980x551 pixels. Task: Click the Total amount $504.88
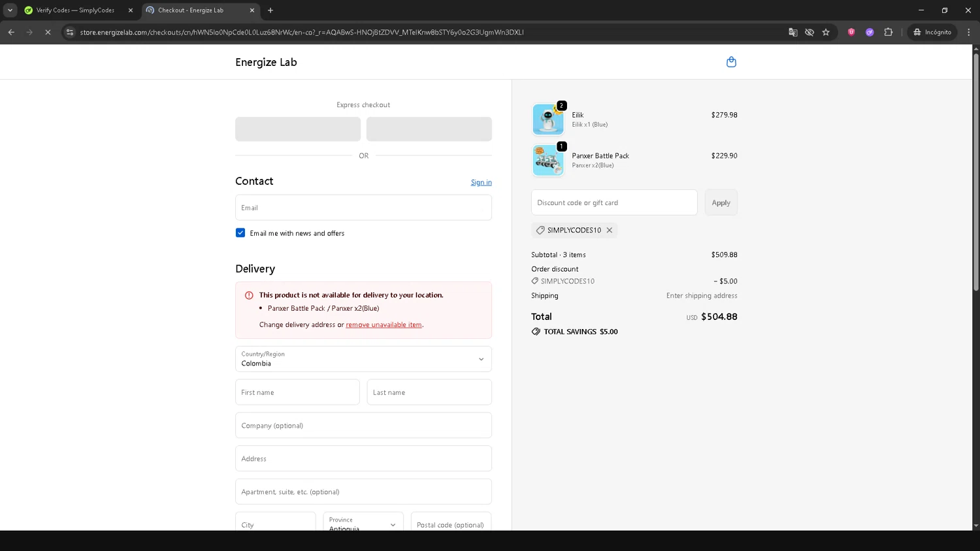719,317
